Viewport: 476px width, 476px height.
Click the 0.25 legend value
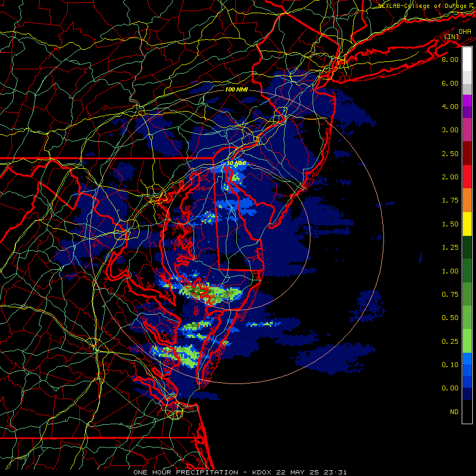pos(450,342)
